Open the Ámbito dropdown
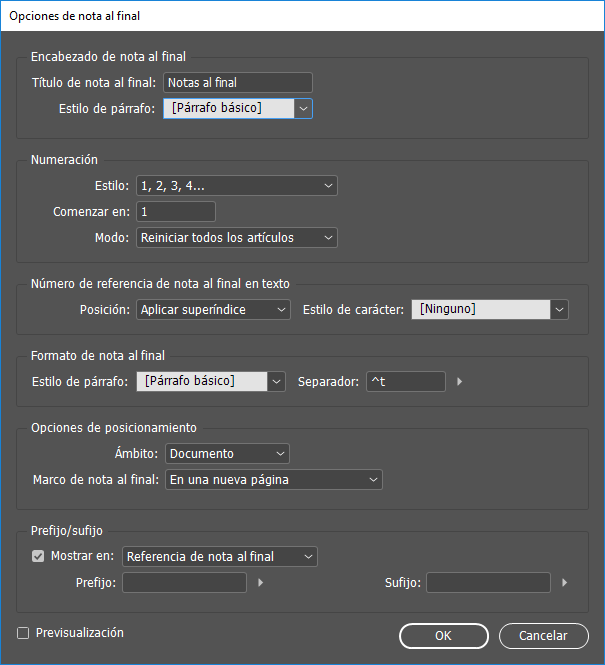605x665 pixels. (226, 454)
